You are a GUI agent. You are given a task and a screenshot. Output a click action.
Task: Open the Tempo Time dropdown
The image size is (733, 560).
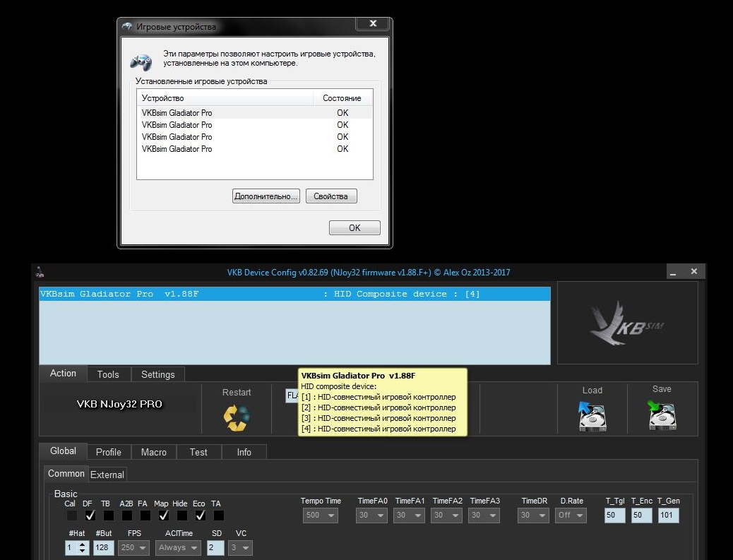click(x=320, y=515)
